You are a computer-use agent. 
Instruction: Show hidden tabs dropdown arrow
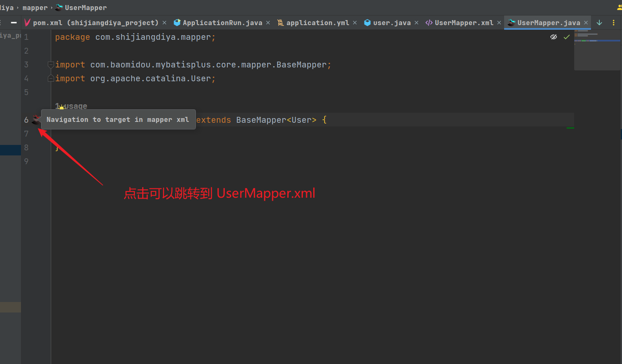(599, 23)
